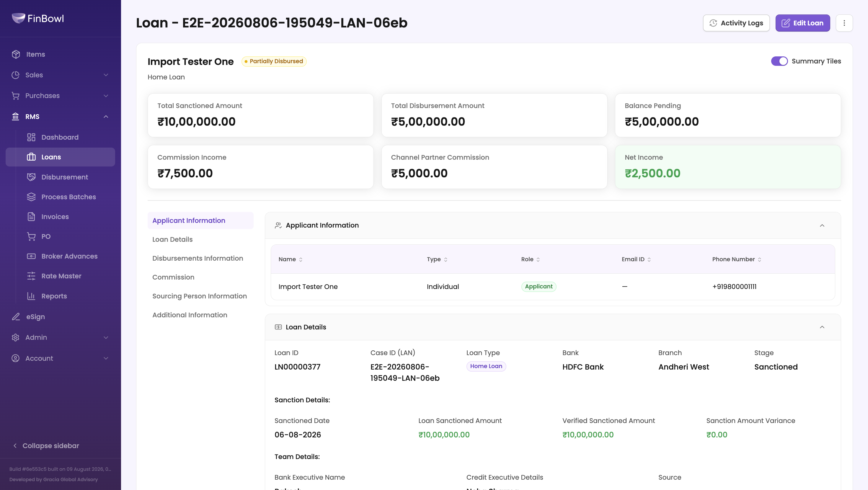Click the Broker Advances banknote icon
The image size is (868, 490).
point(31,256)
